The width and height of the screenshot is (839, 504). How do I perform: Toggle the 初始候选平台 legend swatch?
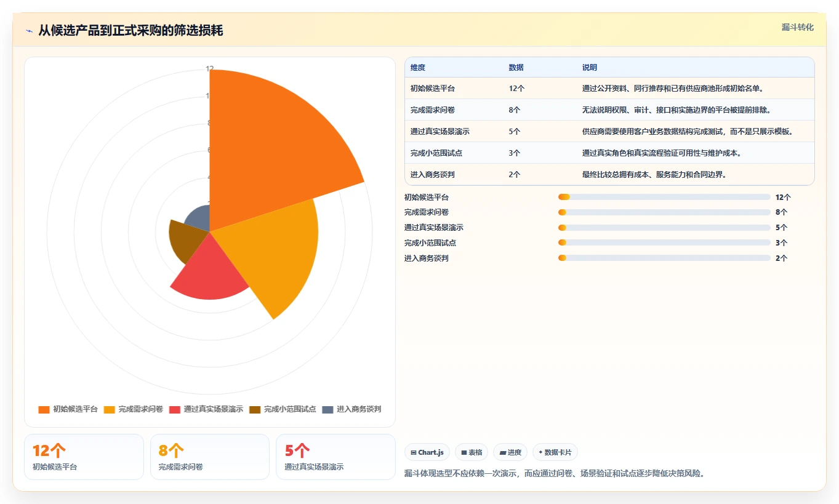coord(44,409)
